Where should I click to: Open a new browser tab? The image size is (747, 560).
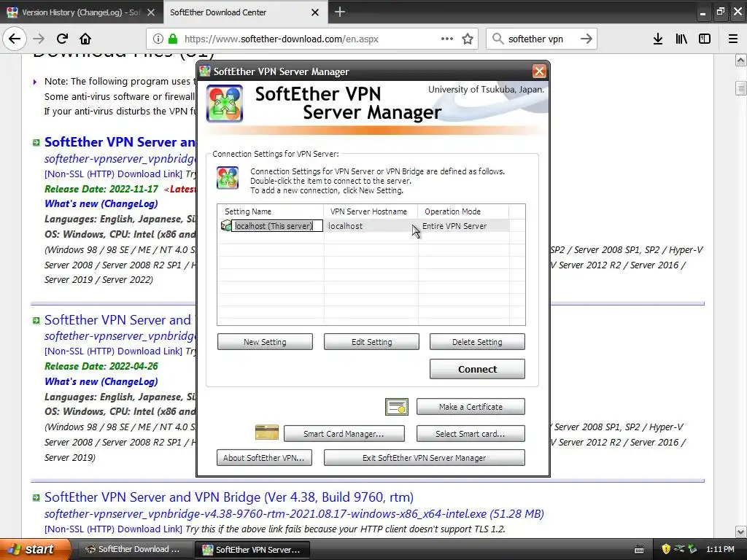pos(340,12)
